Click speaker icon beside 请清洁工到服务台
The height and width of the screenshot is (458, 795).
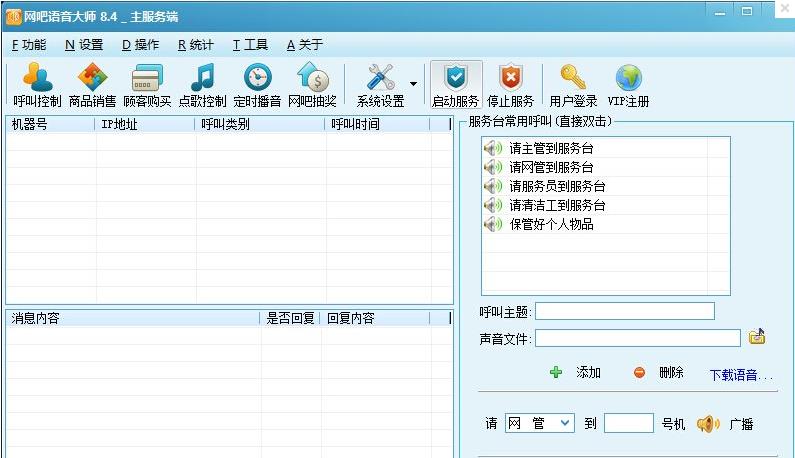(493, 205)
